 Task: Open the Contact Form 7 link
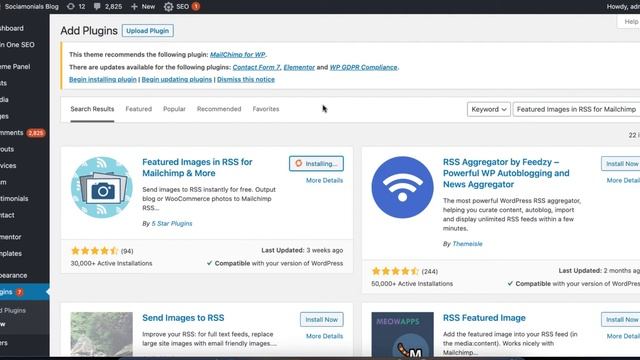[256, 67]
